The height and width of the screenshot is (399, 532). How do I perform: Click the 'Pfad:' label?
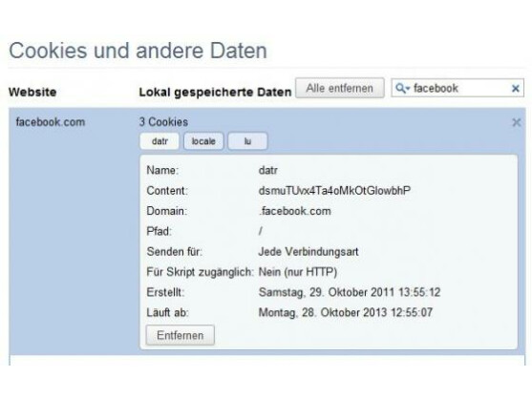(160, 232)
